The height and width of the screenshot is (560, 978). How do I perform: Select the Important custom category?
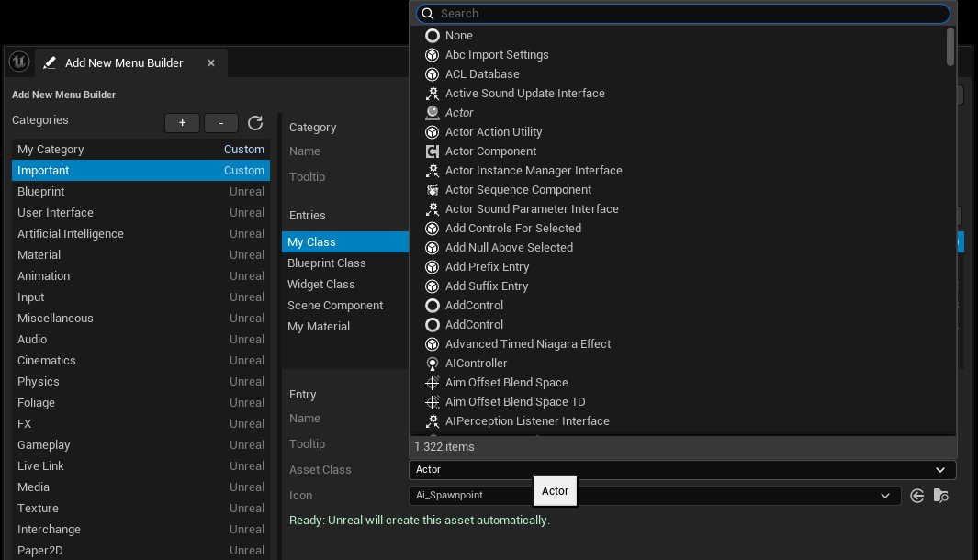(x=141, y=171)
